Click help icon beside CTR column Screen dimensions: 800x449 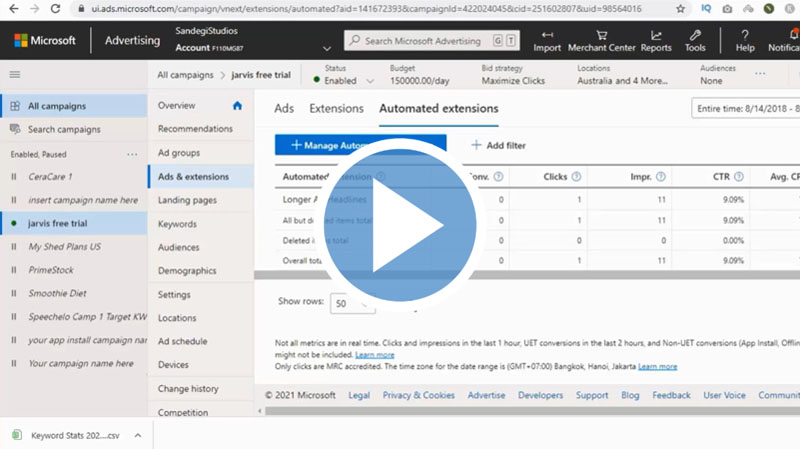[738, 177]
